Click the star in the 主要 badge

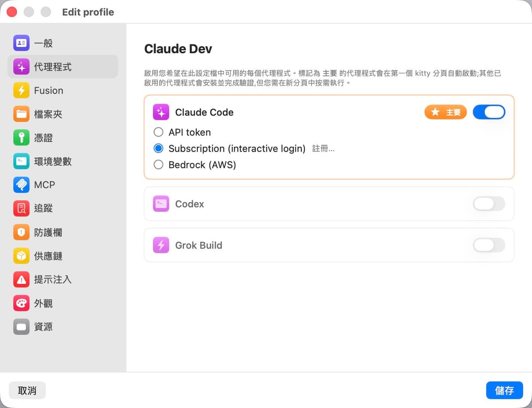[435, 113]
